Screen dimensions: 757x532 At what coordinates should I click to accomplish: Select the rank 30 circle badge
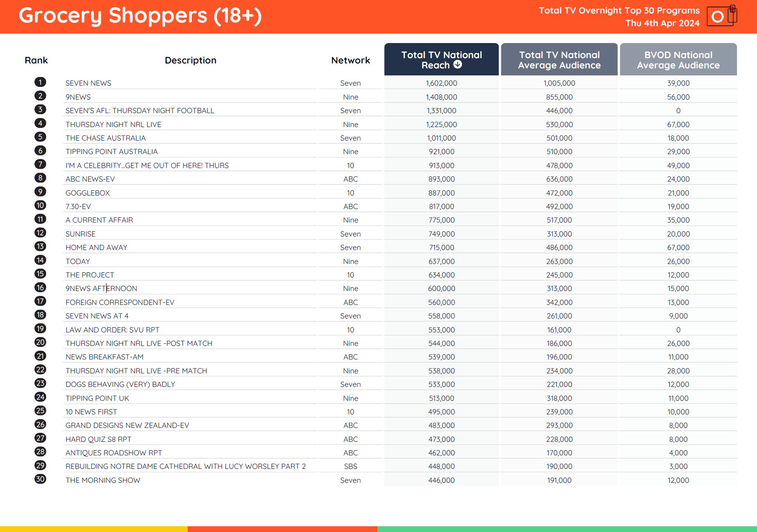tap(40, 479)
